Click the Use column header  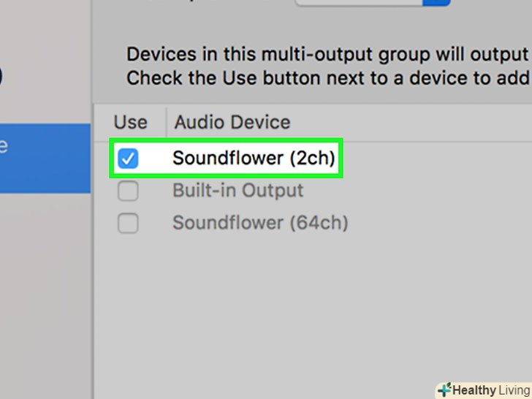[x=130, y=122]
